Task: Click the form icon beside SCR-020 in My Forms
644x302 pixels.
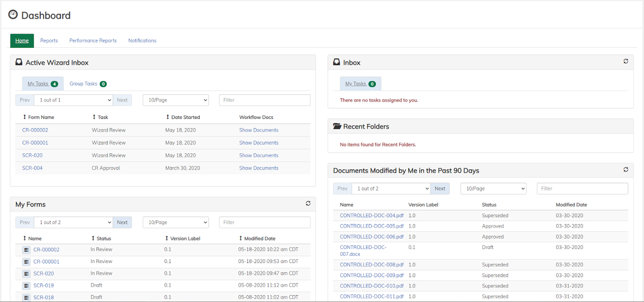Action: [x=26, y=274]
